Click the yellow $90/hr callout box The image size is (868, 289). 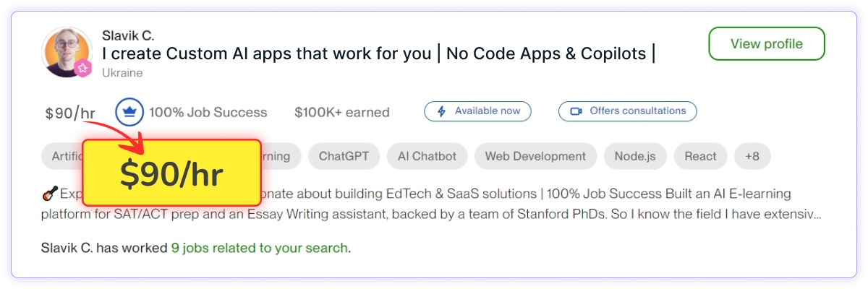click(x=171, y=174)
